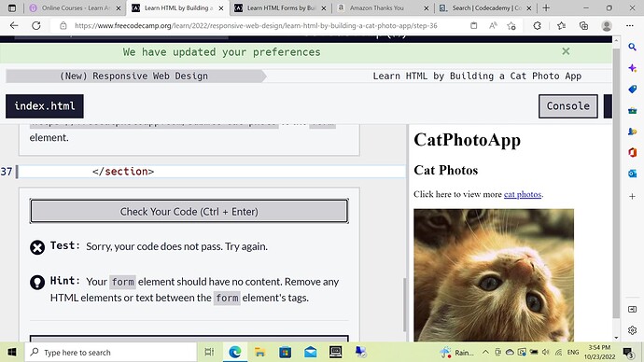Open the tab actions menu icon
Image resolution: width=644 pixels, height=362 pixels.
pos(12,7)
